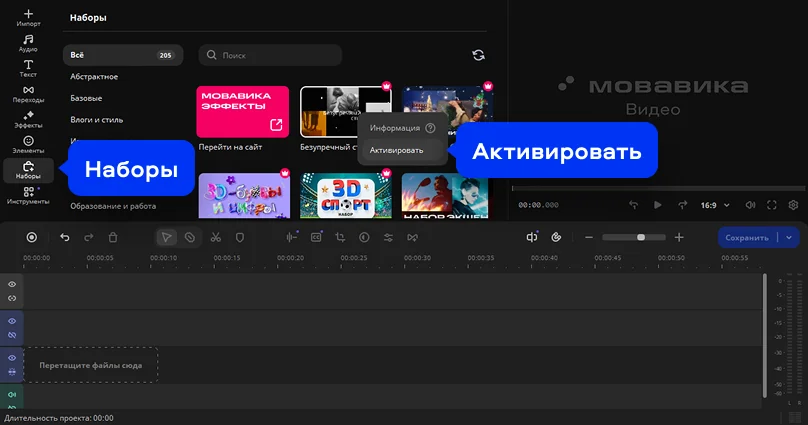This screenshot has width=808, height=425.
Task: Toggle the link icon of the first timeline track
Action: pyautogui.click(x=12, y=298)
